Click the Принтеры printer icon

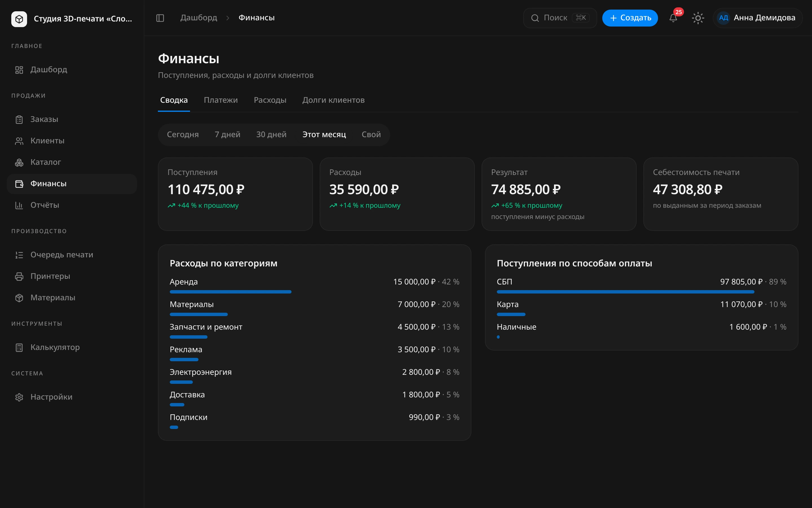point(19,277)
